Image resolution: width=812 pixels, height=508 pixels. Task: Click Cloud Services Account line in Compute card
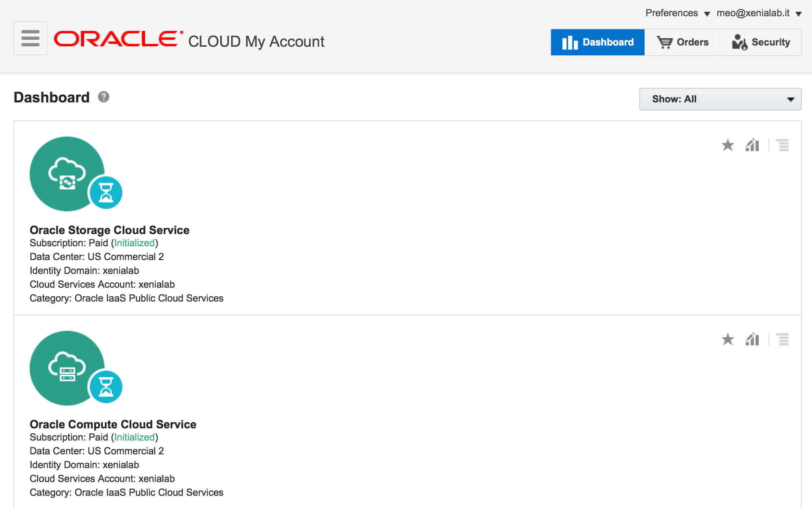[x=102, y=479]
